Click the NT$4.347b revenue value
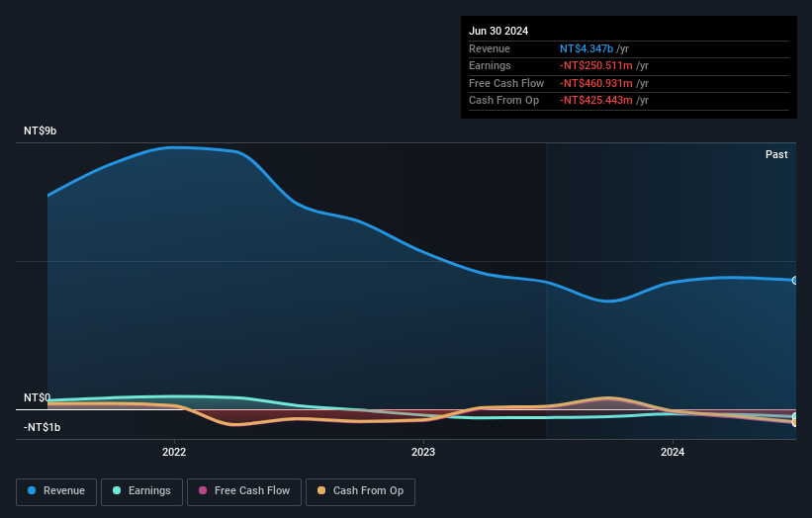Viewport: 812px width, 518px height. pyautogui.click(x=586, y=48)
